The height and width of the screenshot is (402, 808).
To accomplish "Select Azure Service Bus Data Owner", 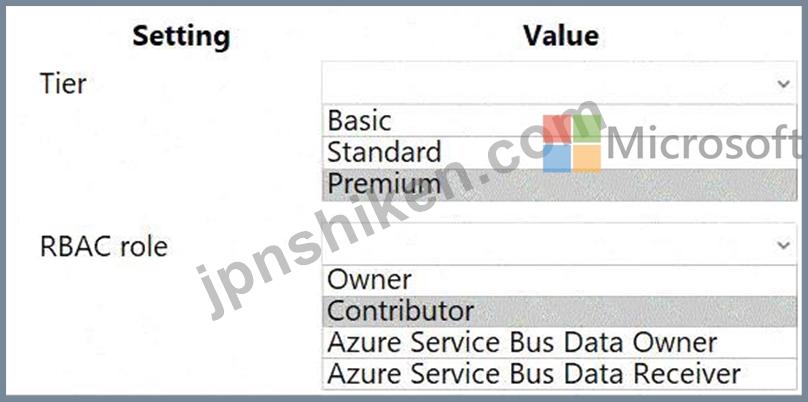I will (559, 342).
